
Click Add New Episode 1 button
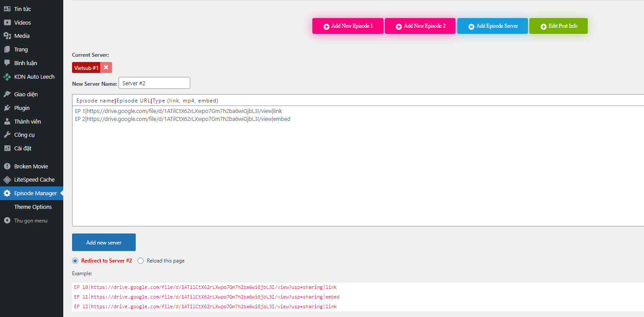pyautogui.click(x=347, y=26)
